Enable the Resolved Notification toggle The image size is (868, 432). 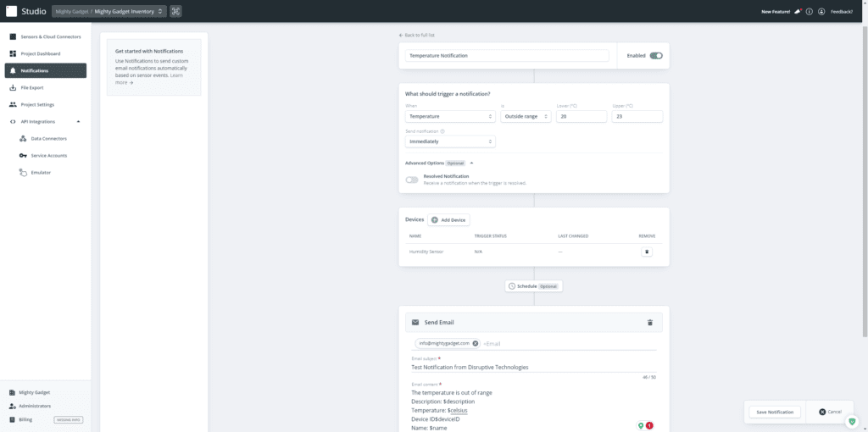(x=412, y=180)
